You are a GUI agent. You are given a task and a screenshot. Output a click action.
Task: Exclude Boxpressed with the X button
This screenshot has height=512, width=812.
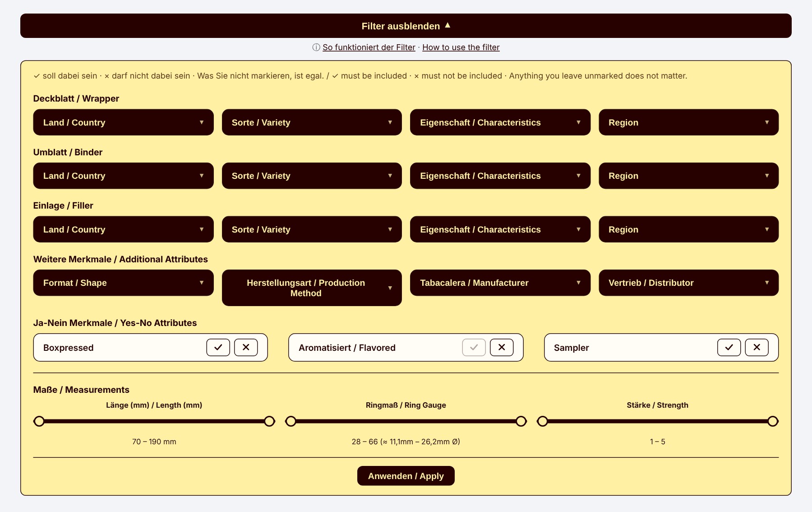[246, 347]
